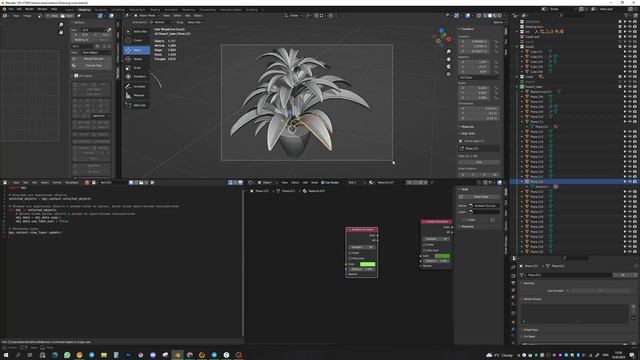Open the Global transform orientation dropdown

click(x=293, y=16)
